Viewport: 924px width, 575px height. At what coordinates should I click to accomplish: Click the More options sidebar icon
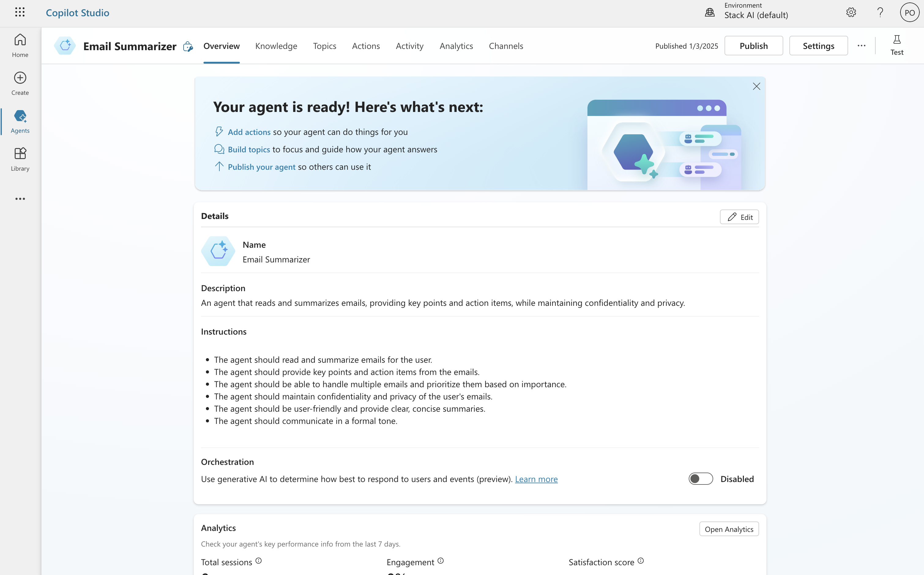(20, 199)
